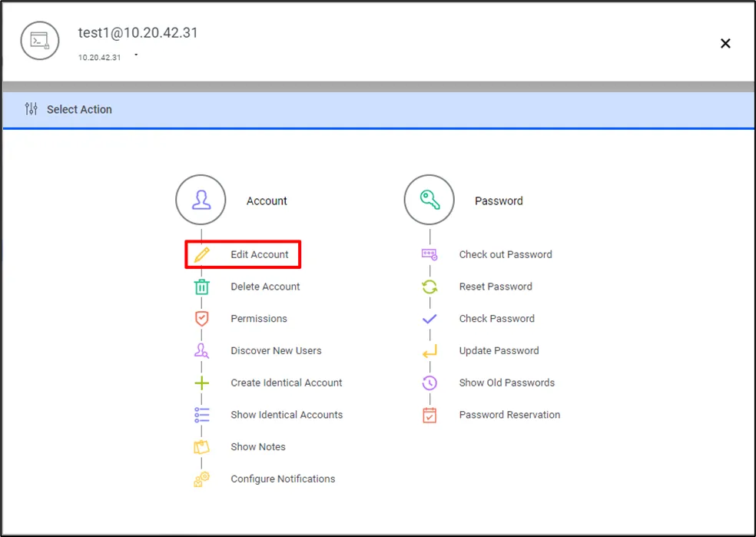
Task: Open Permissions for the account
Action: click(x=259, y=319)
